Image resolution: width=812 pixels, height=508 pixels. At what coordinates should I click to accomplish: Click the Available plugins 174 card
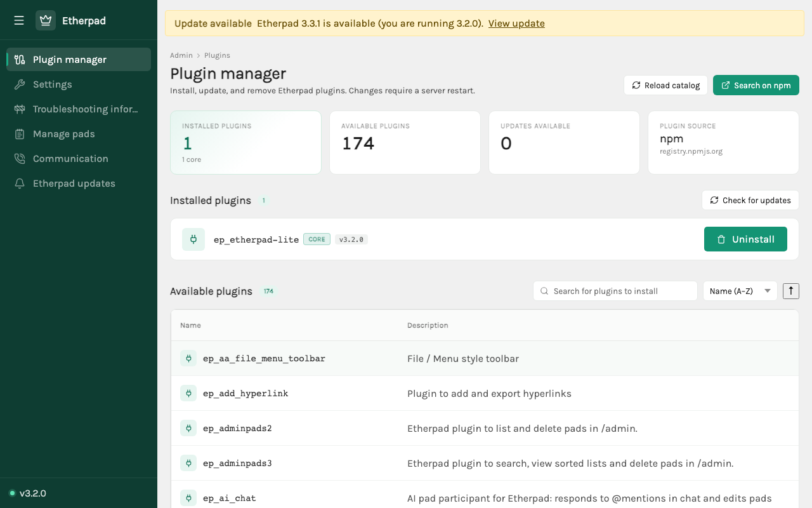pyautogui.click(x=405, y=143)
